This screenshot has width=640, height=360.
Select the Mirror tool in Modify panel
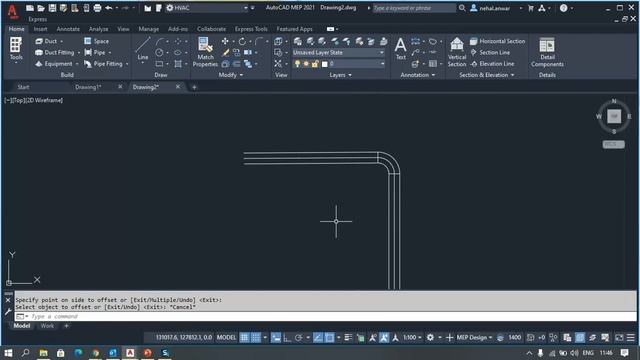coord(248,52)
